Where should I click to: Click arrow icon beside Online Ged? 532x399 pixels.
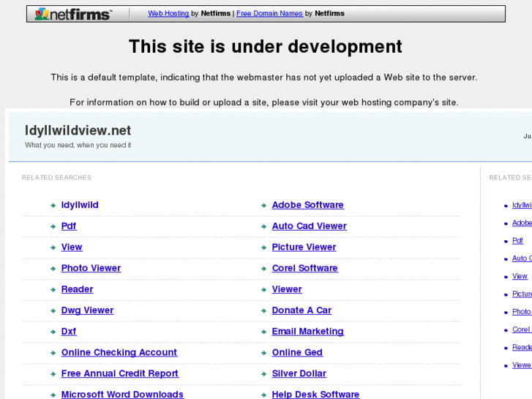click(263, 353)
